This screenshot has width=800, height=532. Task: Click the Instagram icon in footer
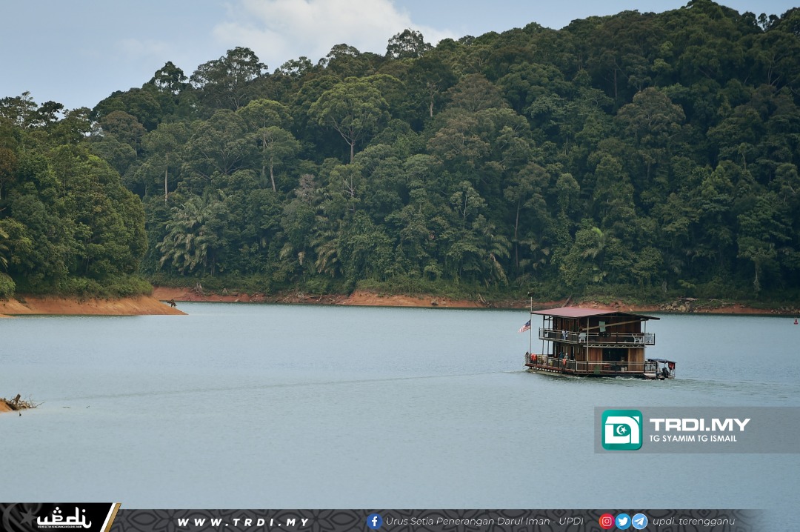pos(607,521)
